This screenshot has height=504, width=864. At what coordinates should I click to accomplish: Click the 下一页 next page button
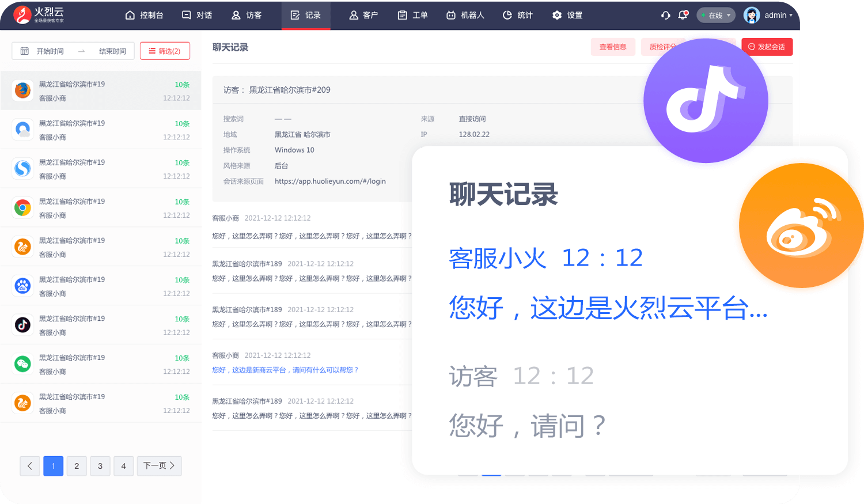[x=160, y=466]
